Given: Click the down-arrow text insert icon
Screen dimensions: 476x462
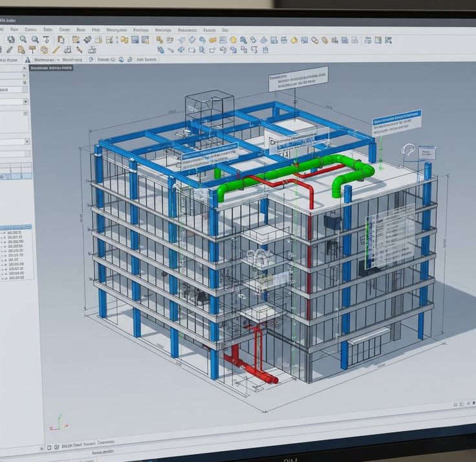Looking at the screenshot, I should coord(46,39).
